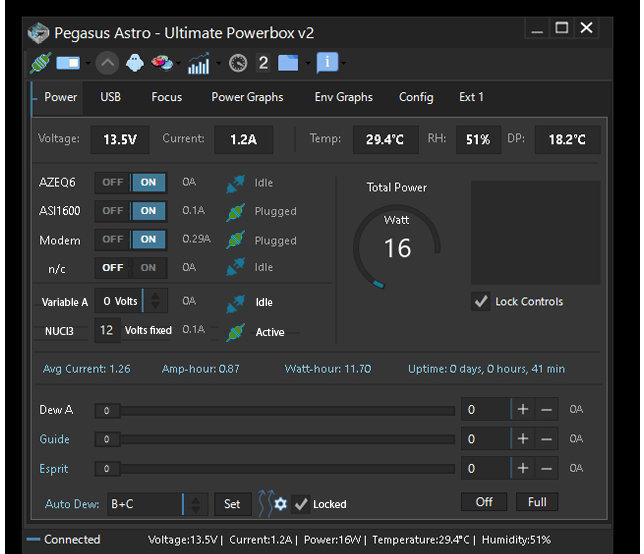This screenshot has height=554, width=644.
Task: Click the Modem plugged plug icon
Action: pyautogui.click(x=236, y=240)
